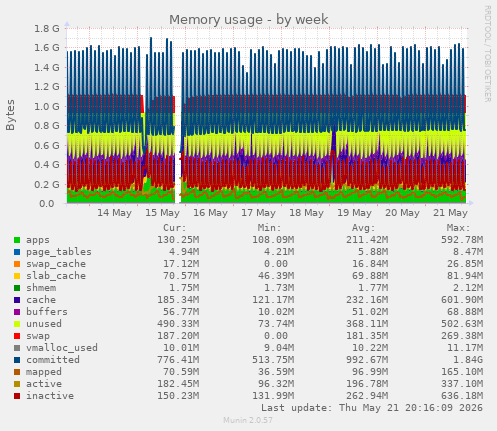Click the '14 May' x-axis label
The width and height of the screenshot is (497, 431).
114,213
